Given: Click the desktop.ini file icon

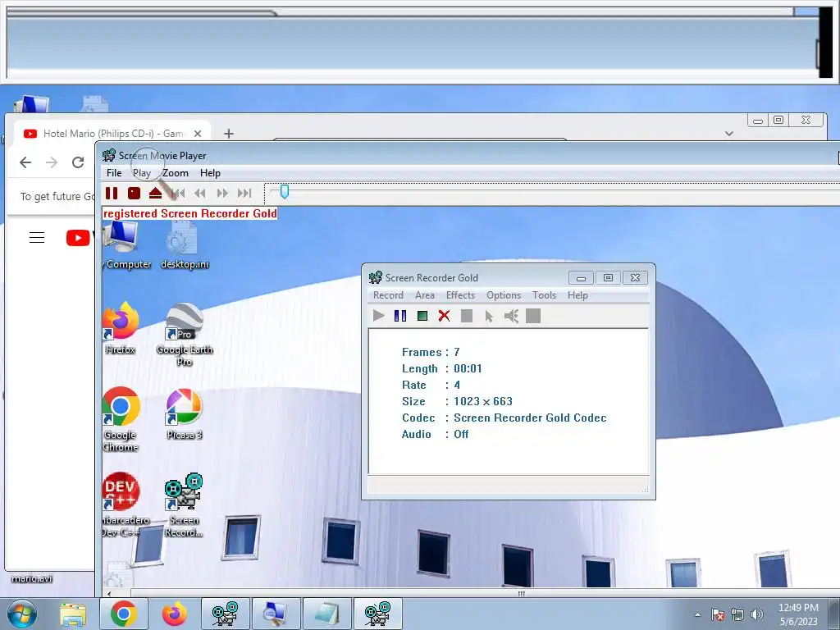Looking at the screenshot, I should click(185, 244).
